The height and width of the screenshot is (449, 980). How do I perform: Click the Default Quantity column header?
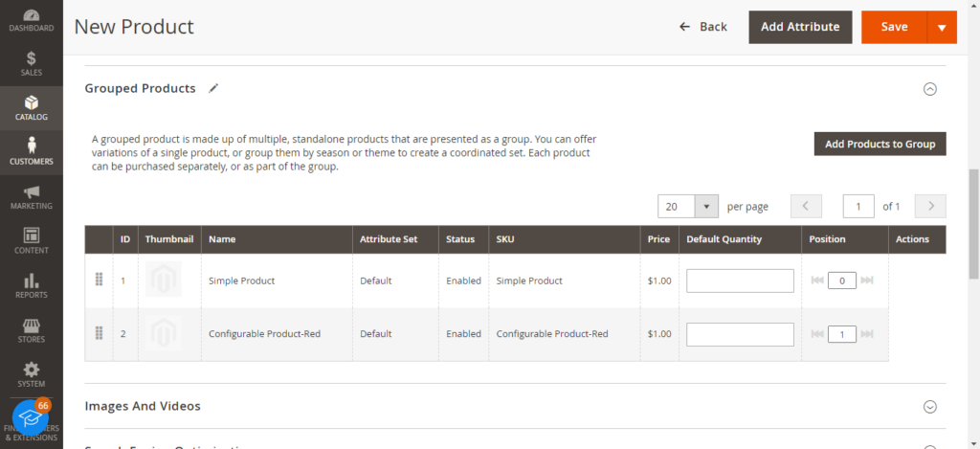tap(741, 239)
